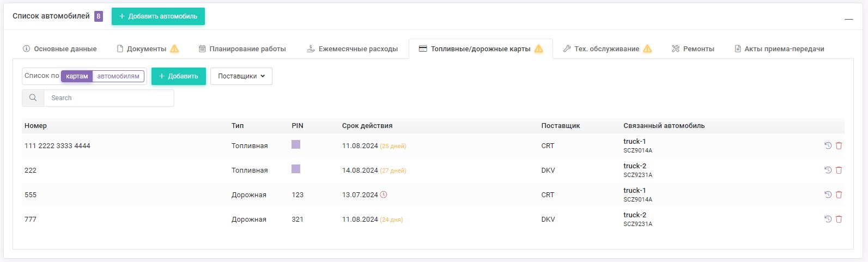Click PIN value 123

pos(298,194)
